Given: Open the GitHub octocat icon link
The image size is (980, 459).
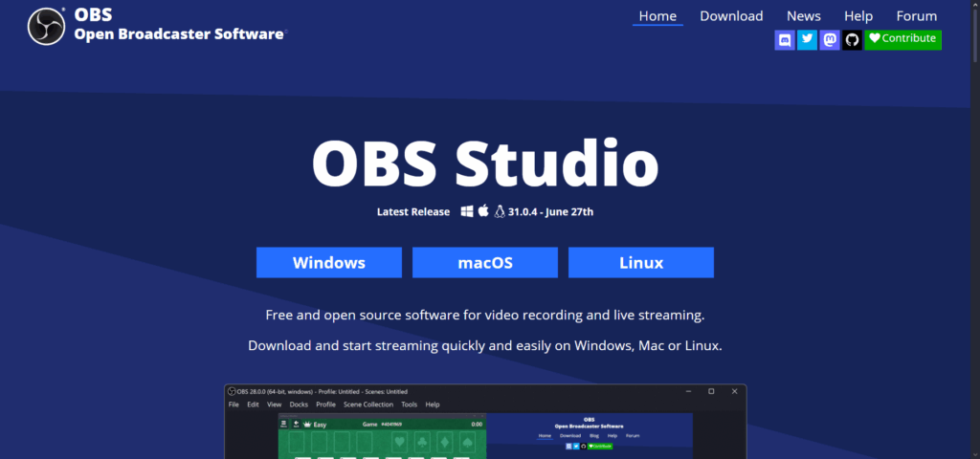Looking at the screenshot, I should coord(852,40).
